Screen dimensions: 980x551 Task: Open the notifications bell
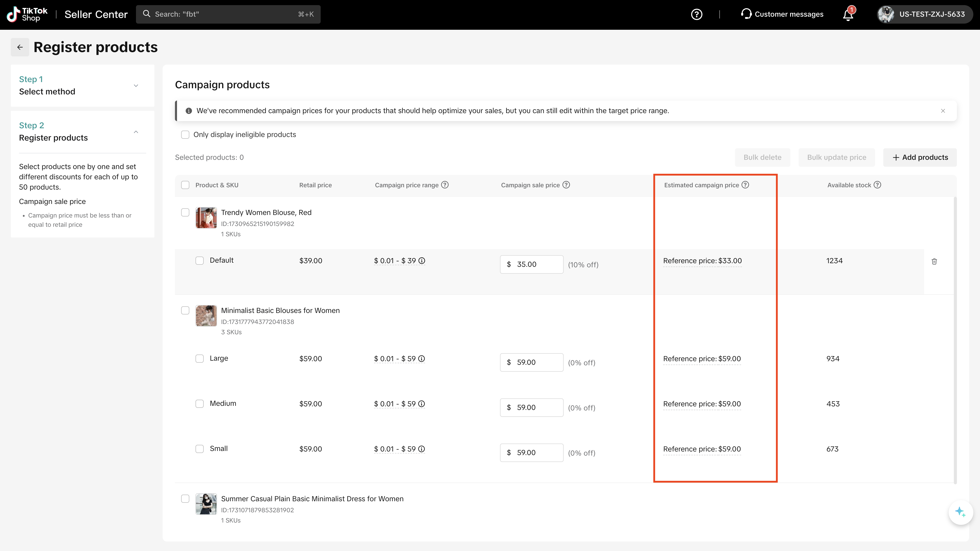(x=848, y=15)
